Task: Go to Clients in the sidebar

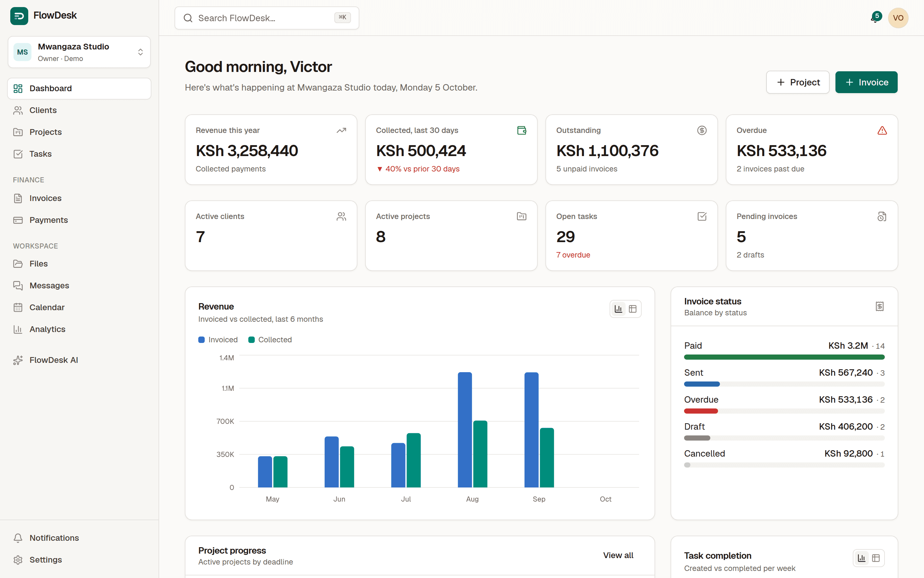Action: (79, 110)
